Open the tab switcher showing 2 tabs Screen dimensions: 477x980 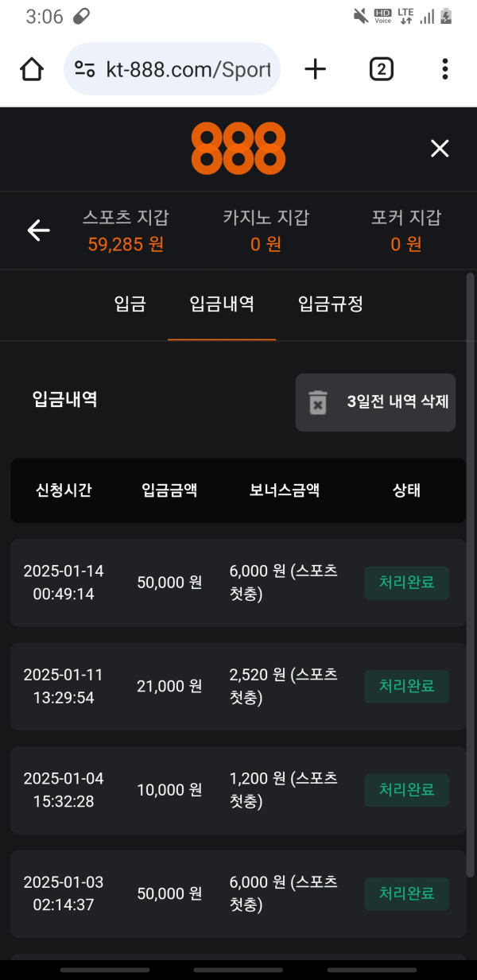tap(381, 69)
